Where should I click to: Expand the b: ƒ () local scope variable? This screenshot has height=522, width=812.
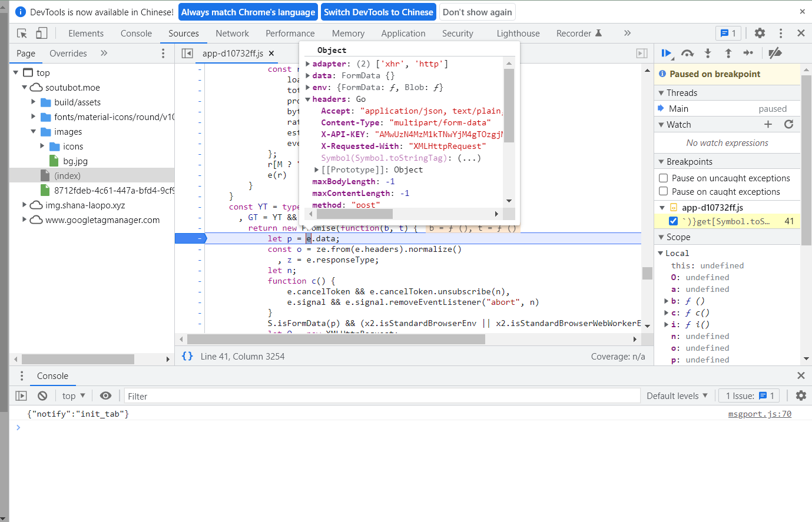(x=666, y=301)
